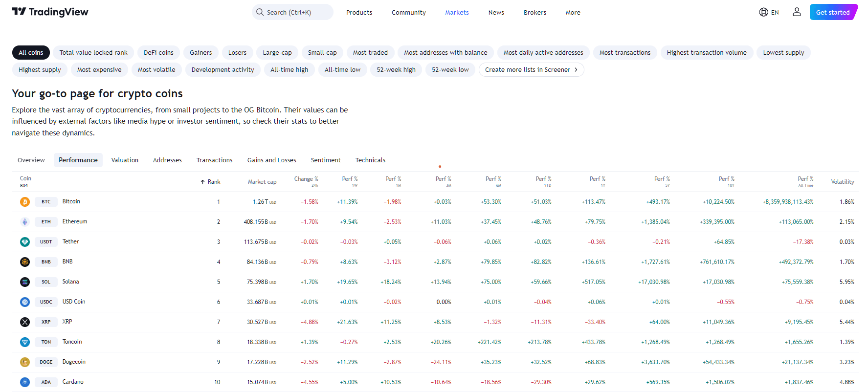Select the 52-week low filter
This screenshot has height=392, width=868.
[x=450, y=70]
